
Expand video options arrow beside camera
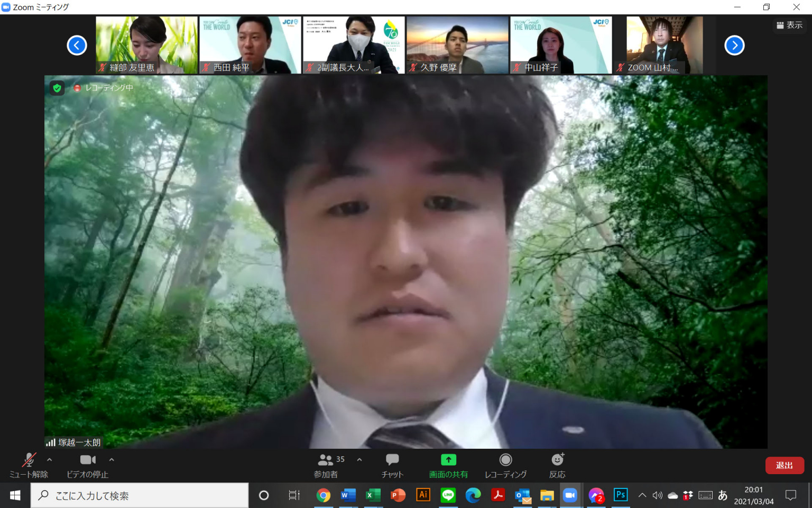tap(112, 460)
